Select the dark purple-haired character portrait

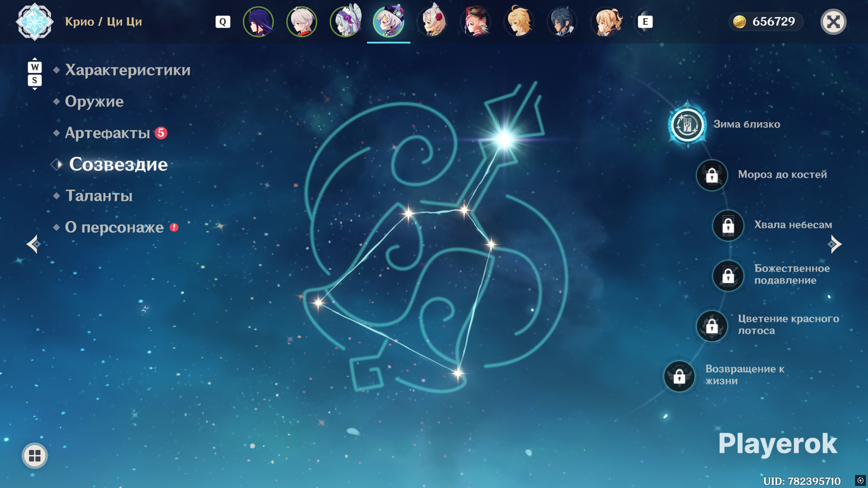point(258,22)
